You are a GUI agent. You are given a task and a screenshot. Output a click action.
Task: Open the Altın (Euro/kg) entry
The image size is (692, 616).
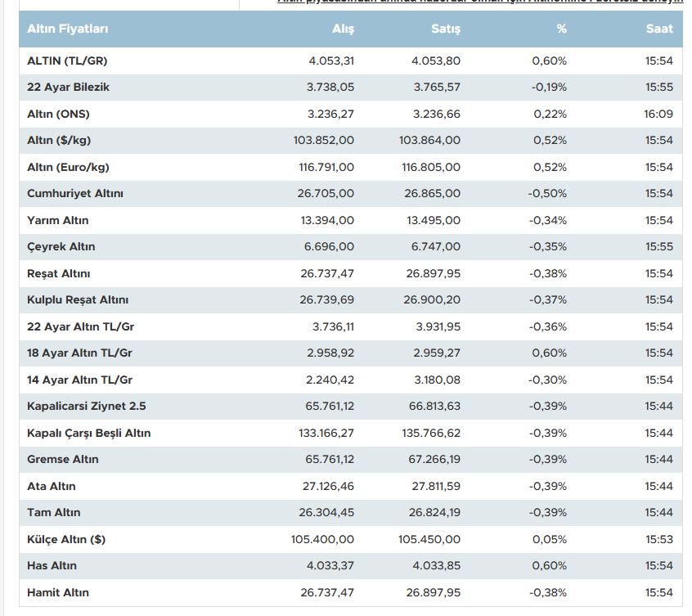pyautogui.click(x=68, y=167)
